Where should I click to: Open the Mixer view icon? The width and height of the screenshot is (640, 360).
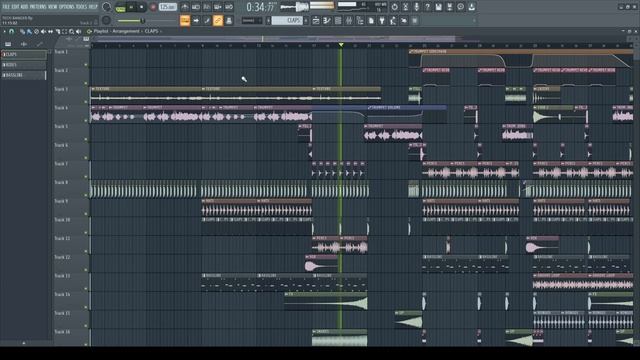[349, 20]
